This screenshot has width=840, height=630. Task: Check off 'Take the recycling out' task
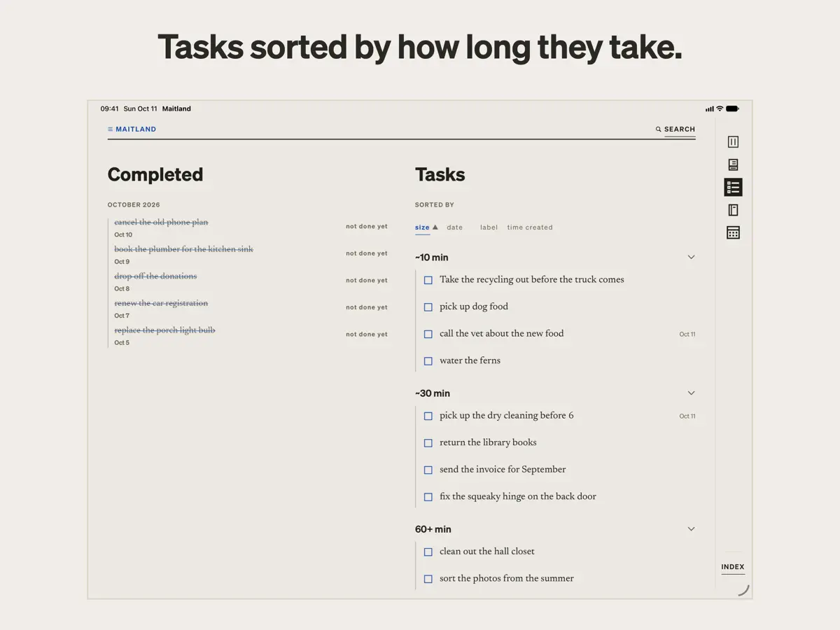pos(428,280)
